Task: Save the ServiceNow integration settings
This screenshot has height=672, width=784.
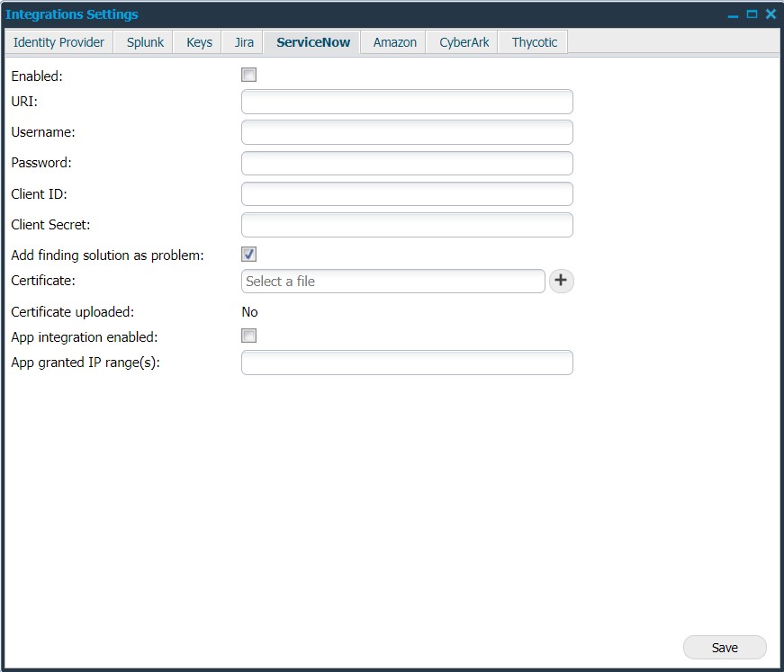Action: [724, 647]
